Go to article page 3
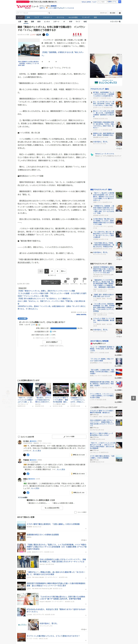The height and width of the screenshot is (644, 138). click(x=57, y=271)
